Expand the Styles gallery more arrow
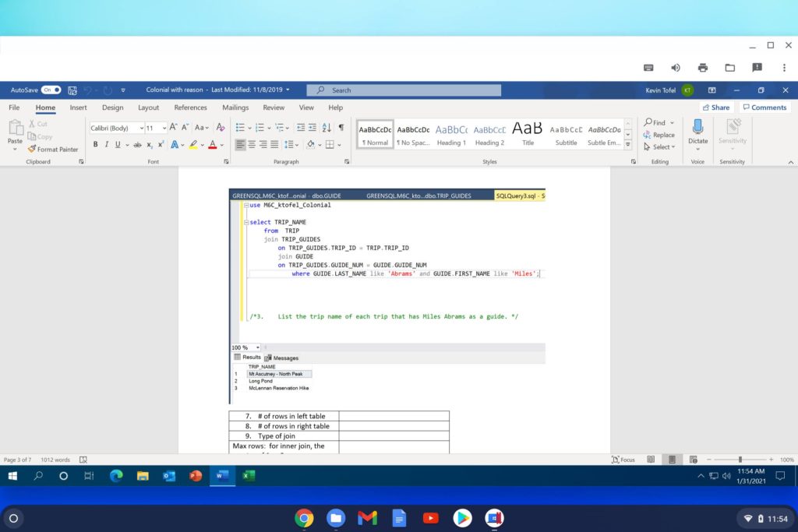This screenshot has width=798, height=532. pos(628,144)
